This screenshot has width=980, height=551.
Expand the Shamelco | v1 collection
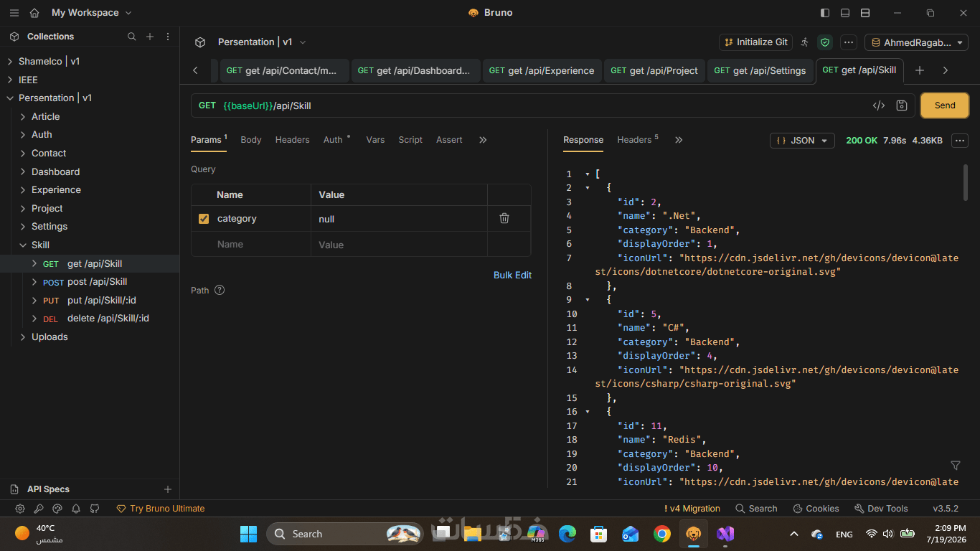[x=10, y=62]
